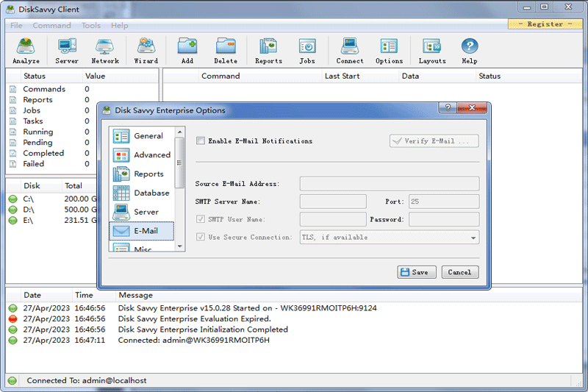
Task: Click the Connect toolbar icon
Action: [x=350, y=51]
